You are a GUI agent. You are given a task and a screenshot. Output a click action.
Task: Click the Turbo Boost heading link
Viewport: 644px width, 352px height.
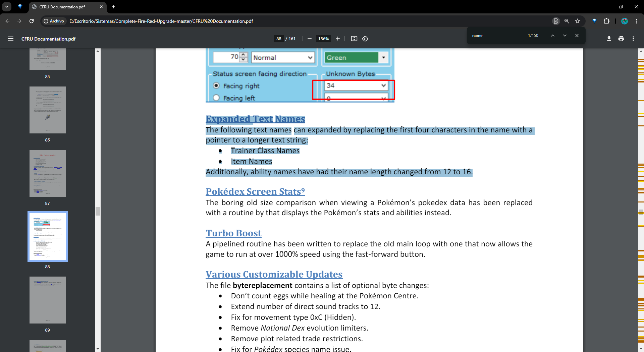point(233,233)
